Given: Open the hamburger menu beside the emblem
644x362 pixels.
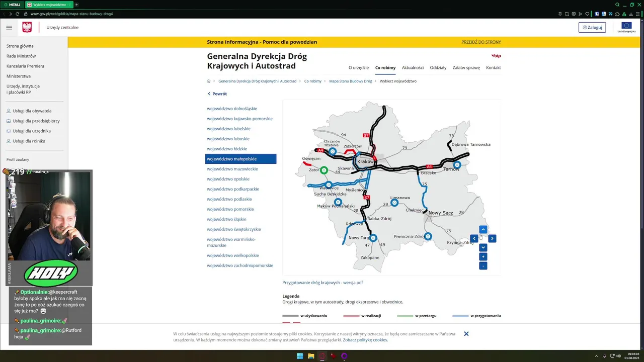Looking at the screenshot, I should pos(9,28).
